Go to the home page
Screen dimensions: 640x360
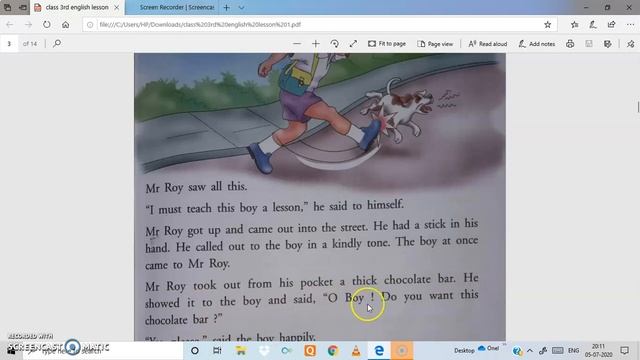point(65,24)
